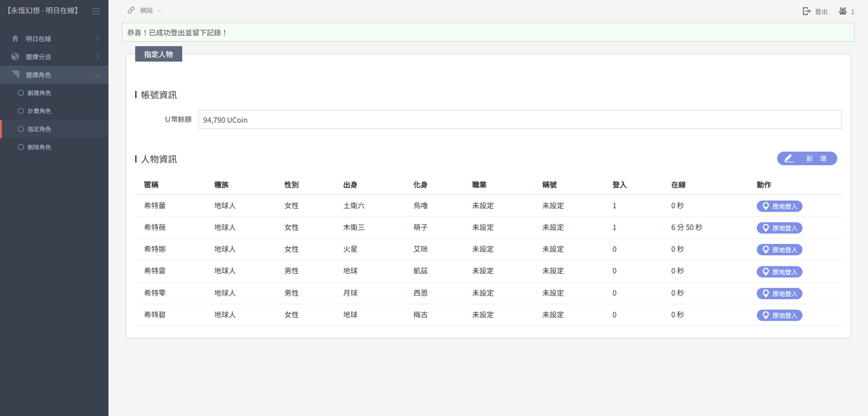The width and height of the screenshot is (868, 416).
Task: Expand the 選擇分流 sidebar section
Action: pos(54,57)
